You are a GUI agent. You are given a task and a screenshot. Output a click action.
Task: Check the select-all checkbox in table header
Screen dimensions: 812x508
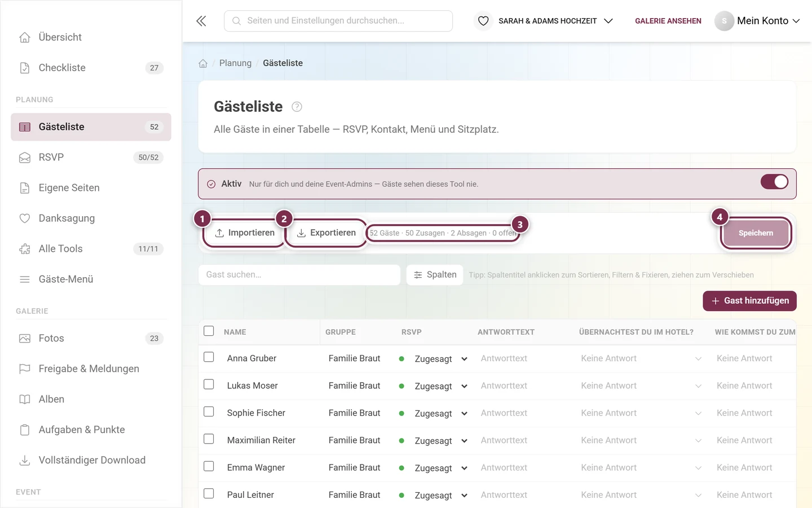pyautogui.click(x=209, y=331)
